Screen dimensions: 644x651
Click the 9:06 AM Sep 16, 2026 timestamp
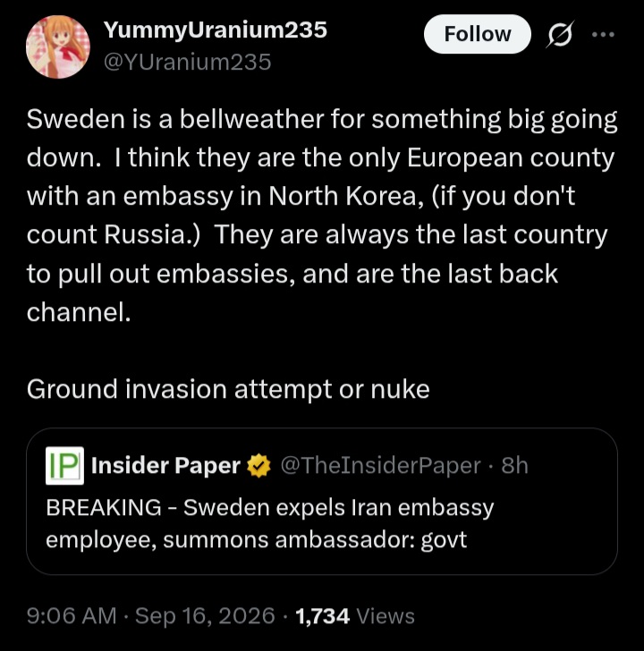(x=151, y=615)
